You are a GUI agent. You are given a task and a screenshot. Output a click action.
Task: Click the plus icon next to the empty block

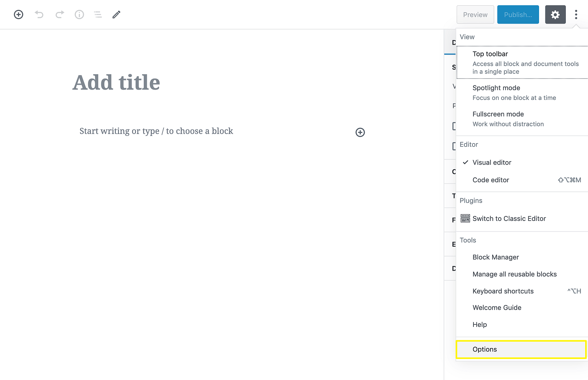click(360, 132)
